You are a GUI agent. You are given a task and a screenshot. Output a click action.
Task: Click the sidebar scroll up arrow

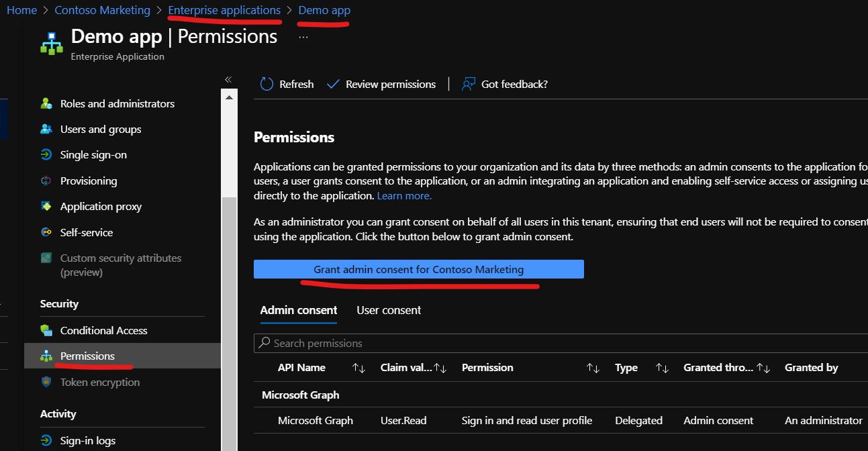tap(229, 97)
